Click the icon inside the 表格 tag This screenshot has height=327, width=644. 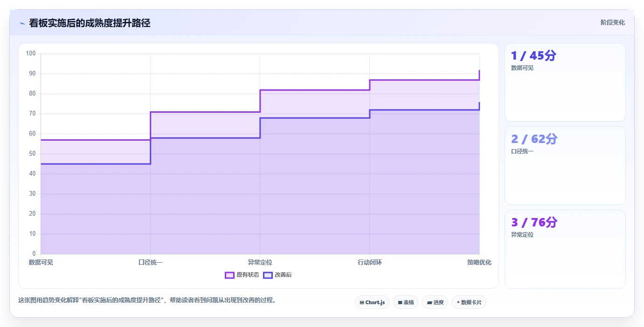click(400, 302)
